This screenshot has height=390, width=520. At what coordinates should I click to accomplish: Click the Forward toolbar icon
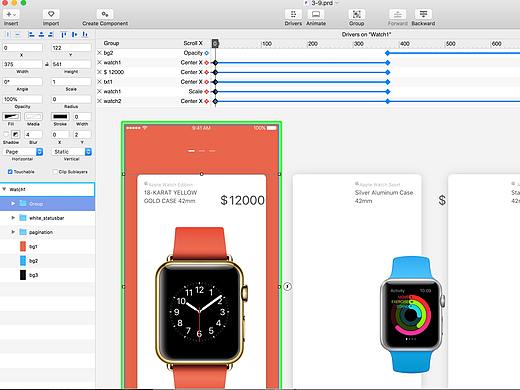[x=397, y=14]
